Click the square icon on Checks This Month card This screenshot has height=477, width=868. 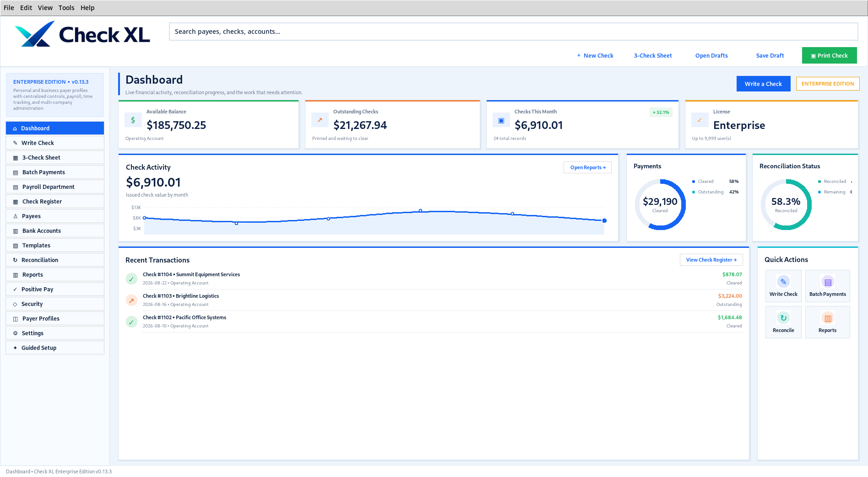point(501,120)
